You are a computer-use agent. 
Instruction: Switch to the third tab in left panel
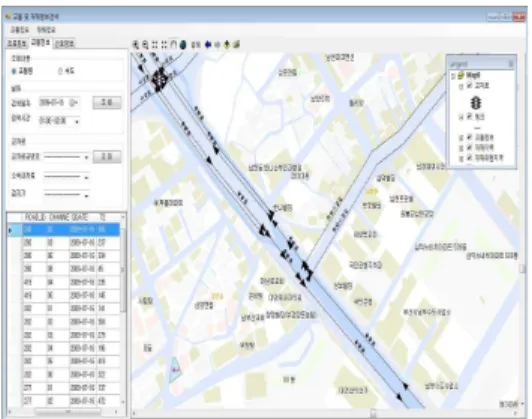coord(64,43)
